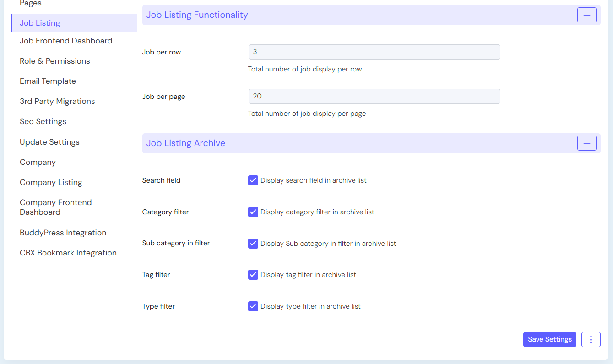Uncheck Display search field in archive list

click(x=253, y=180)
